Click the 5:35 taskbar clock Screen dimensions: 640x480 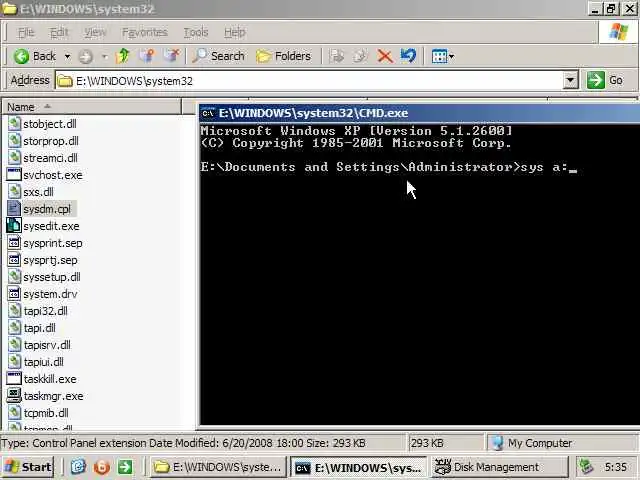(x=616, y=467)
